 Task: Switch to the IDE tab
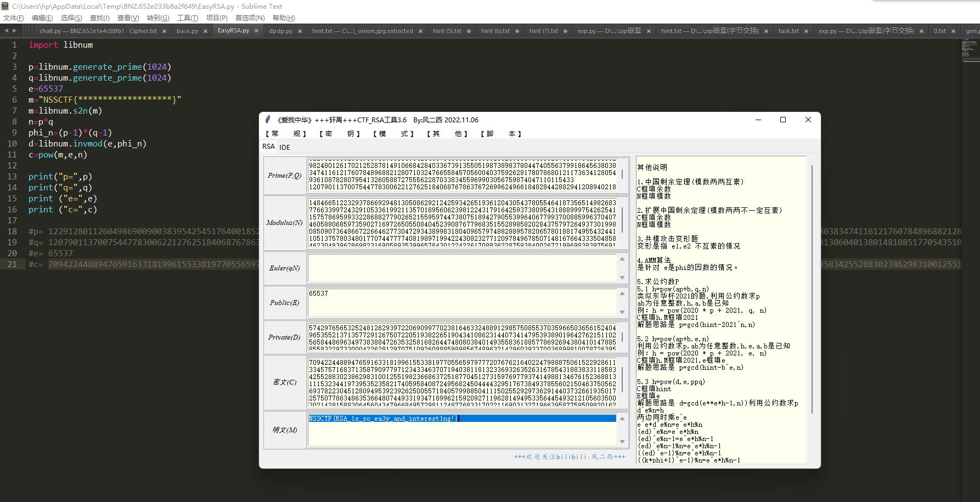285,147
